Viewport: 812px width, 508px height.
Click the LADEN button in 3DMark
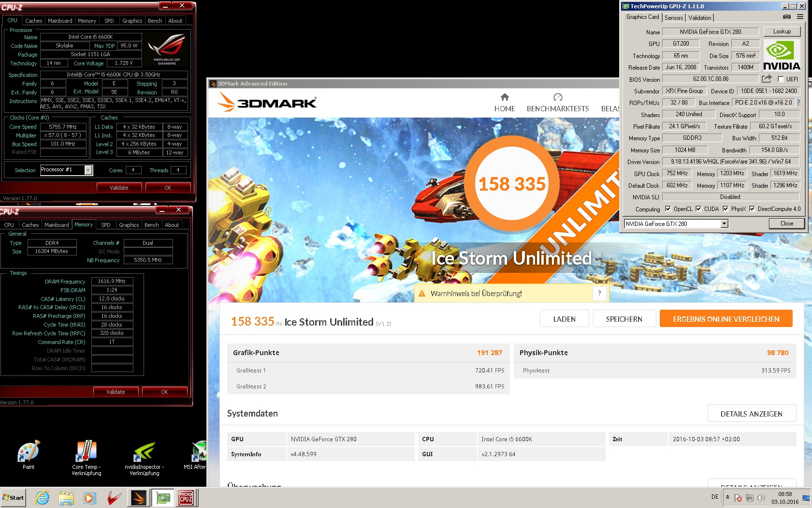565,319
